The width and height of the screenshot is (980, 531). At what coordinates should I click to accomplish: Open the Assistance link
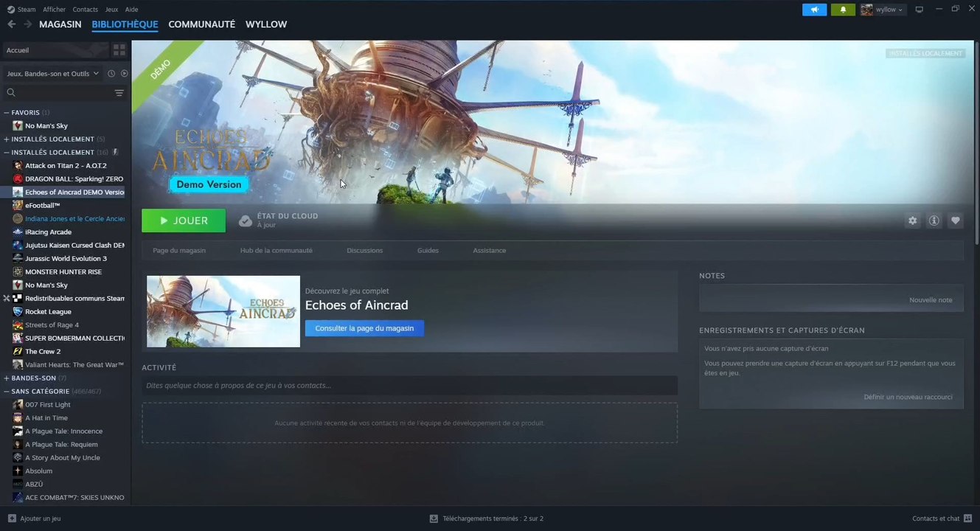[490, 251]
